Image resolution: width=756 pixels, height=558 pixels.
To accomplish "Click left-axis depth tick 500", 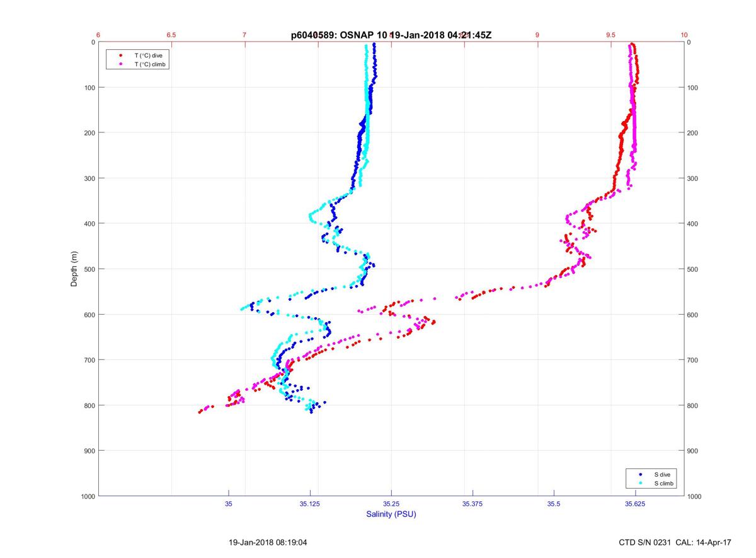I will (x=89, y=269).
